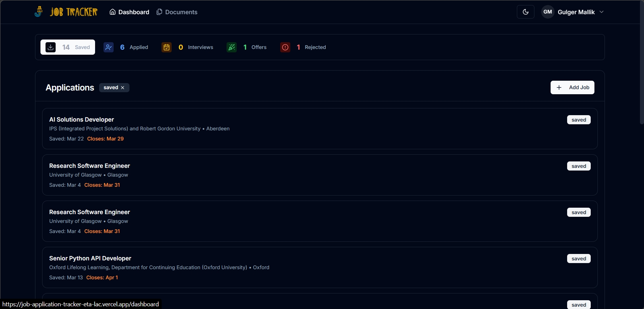Image resolution: width=644 pixels, height=309 pixels.
Task: Click the Job Tracker mascot logo icon
Action: [39, 12]
